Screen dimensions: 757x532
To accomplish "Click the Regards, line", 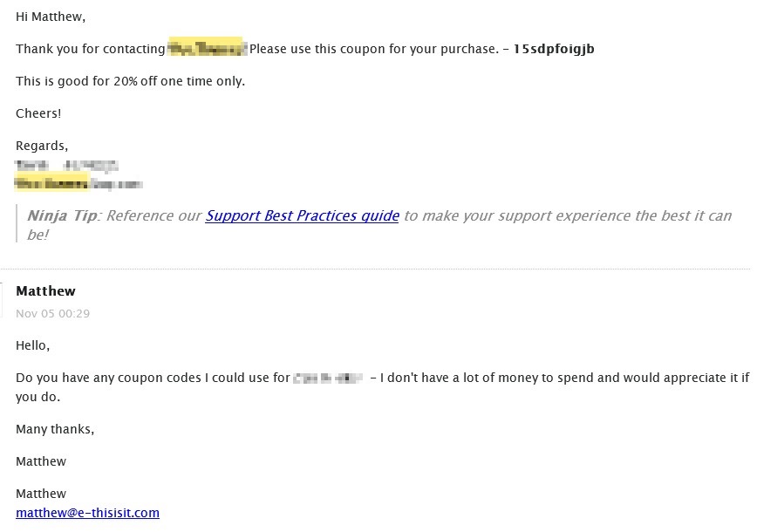I will [42, 146].
